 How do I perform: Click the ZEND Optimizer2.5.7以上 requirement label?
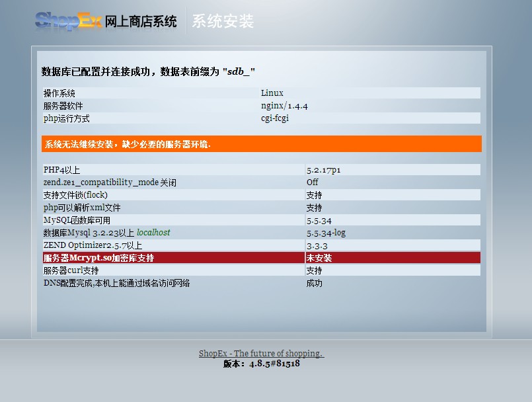click(93, 245)
